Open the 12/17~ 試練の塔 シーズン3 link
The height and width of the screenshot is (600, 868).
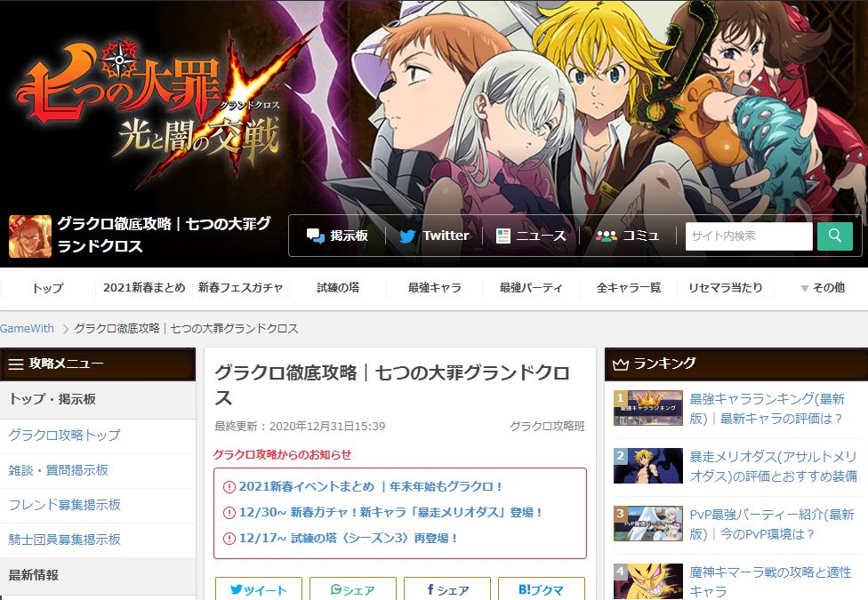[349, 538]
